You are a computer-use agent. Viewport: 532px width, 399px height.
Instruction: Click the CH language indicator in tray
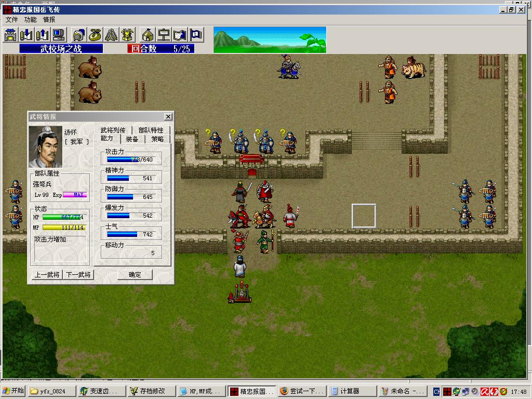tap(436, 392)
